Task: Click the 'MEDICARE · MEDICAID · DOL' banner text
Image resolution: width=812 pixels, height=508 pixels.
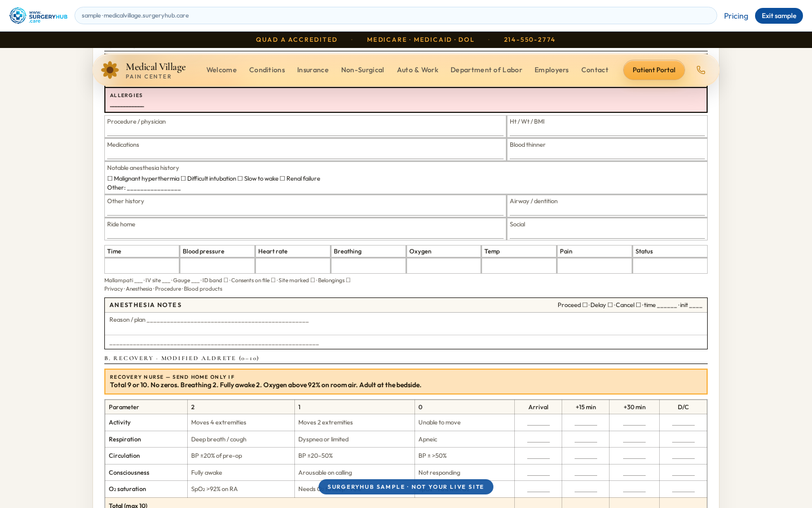Action: (x=421, y=40)
